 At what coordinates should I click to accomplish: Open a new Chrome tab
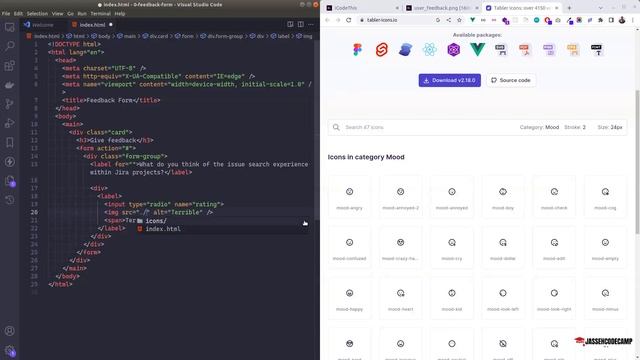(x=569, y=8)
